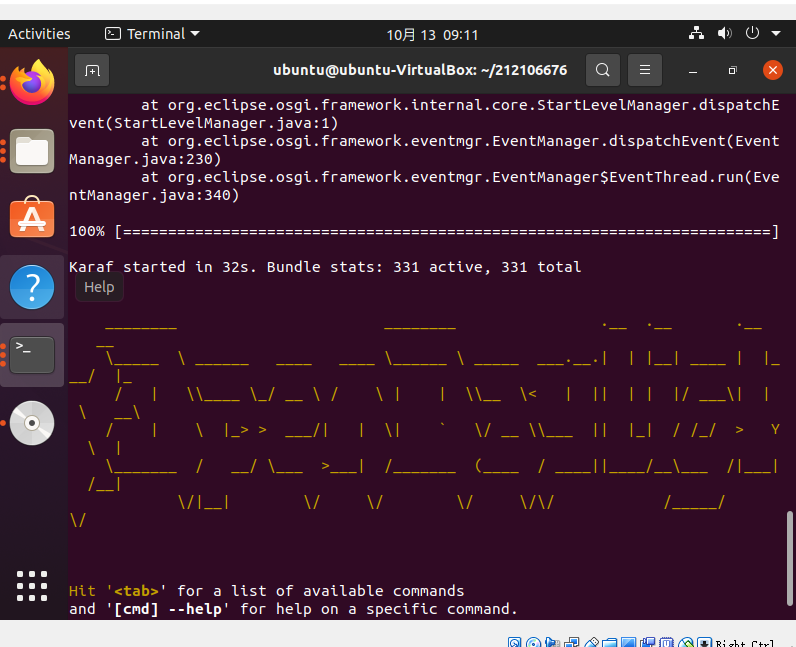Viewport: 796px width, 647px height.
Task: Open the Help application in dock
Action: [x=32, y=287]
